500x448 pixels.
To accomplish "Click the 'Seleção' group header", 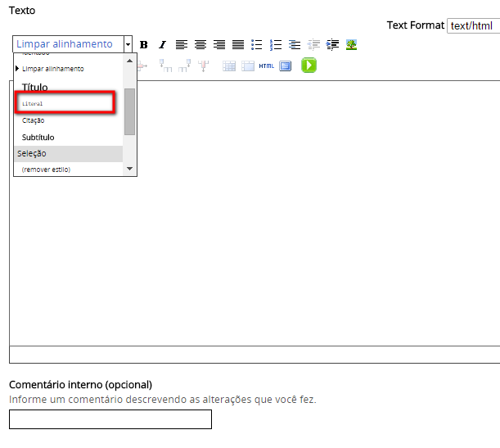I will [69, 154].
